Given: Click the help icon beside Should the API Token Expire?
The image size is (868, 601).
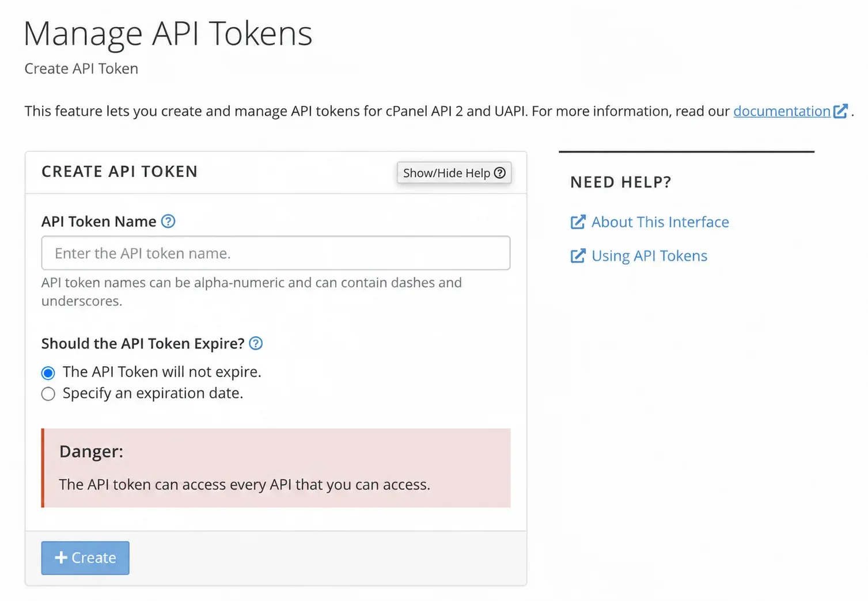Looking at the screenshot, I should (256, 343).
